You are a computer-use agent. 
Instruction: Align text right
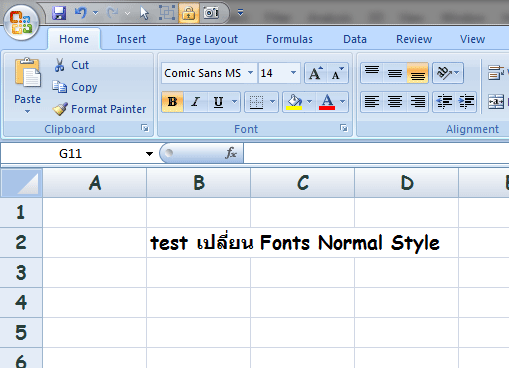click(x=417, y=102)
